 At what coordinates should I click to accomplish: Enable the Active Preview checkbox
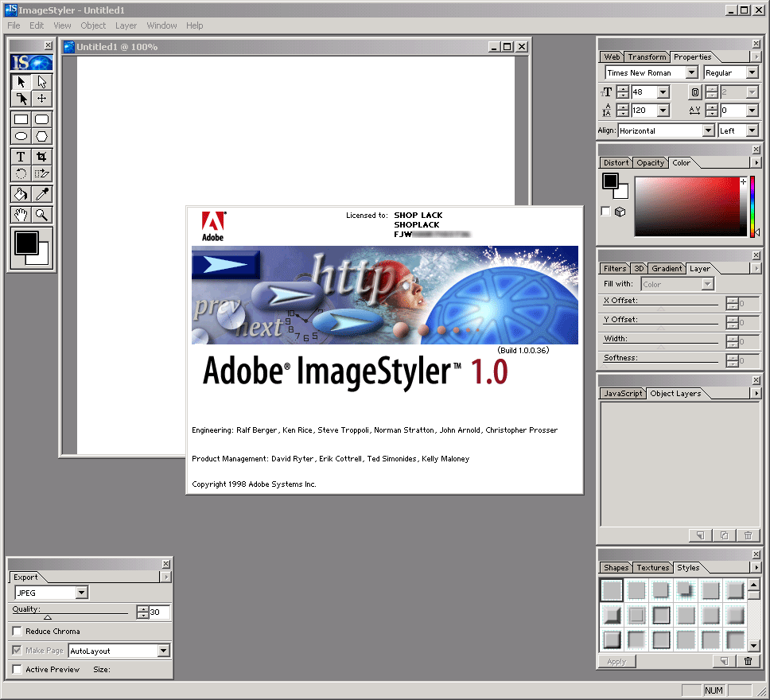[17, 669]
